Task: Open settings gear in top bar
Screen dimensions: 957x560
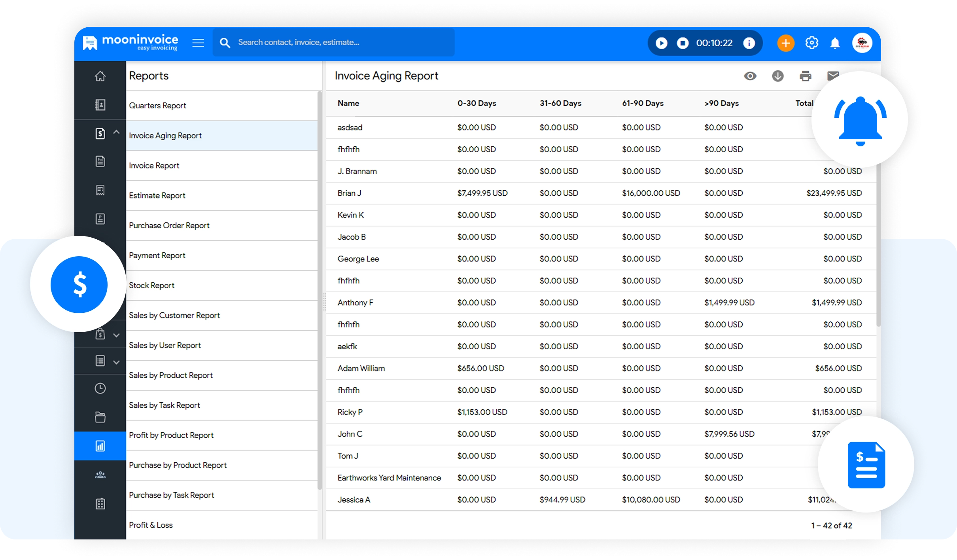Action: click(x=811, y=43)
